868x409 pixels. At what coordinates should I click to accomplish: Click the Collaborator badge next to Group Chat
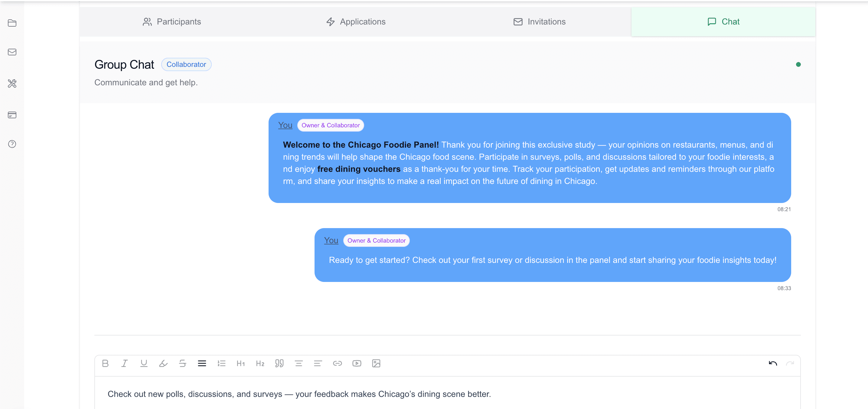[x=186, y=64]
